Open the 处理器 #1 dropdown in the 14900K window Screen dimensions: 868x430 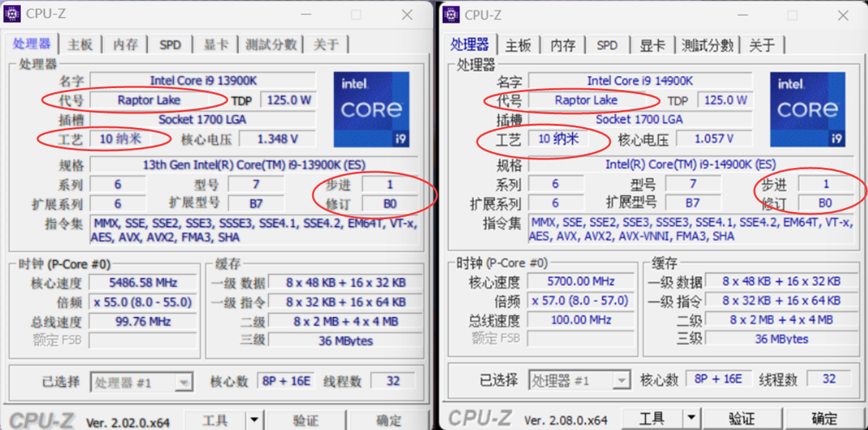tap(580, 380)
